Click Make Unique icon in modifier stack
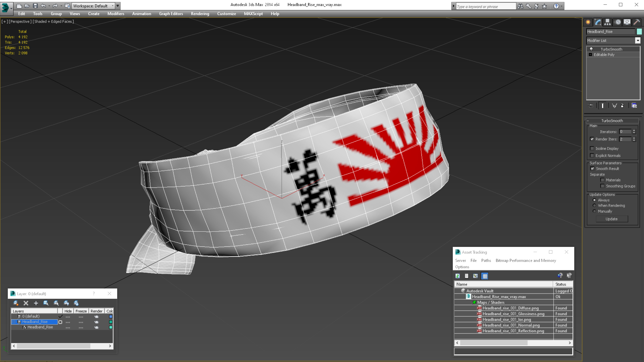The image size is (644, 362). pyautogui.click(x=614, y=106)
